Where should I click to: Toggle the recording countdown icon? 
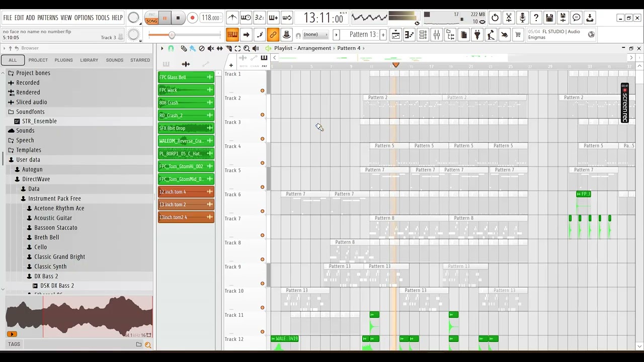[259, 18]
